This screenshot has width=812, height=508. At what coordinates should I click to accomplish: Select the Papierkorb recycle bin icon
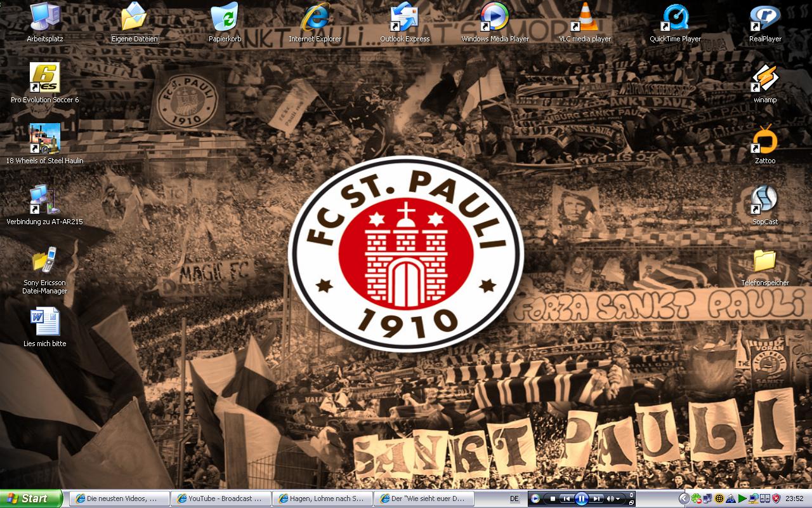pos(225,22)
